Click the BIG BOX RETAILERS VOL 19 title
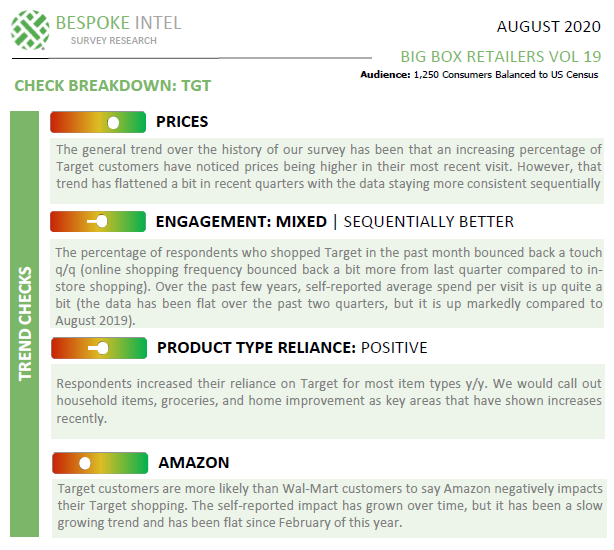The image size is (614, 550). 501,57
